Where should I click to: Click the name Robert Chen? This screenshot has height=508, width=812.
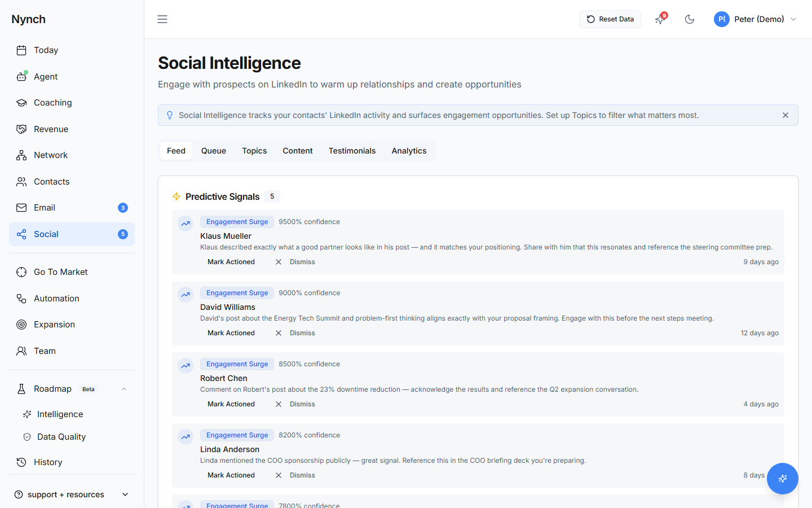tap(224, 378)
